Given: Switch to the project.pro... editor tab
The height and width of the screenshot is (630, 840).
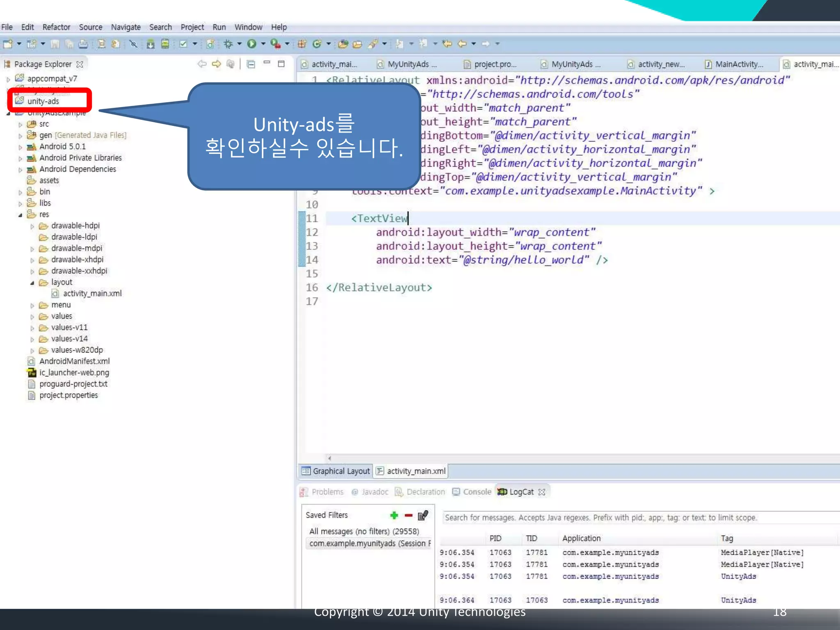Looking at the screenshot, I should [490, 64].
